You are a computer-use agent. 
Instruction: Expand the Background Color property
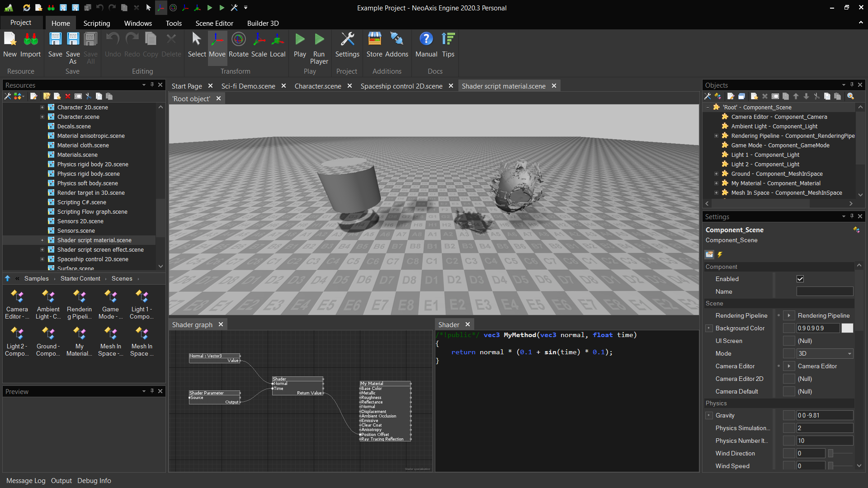point(709,328)
